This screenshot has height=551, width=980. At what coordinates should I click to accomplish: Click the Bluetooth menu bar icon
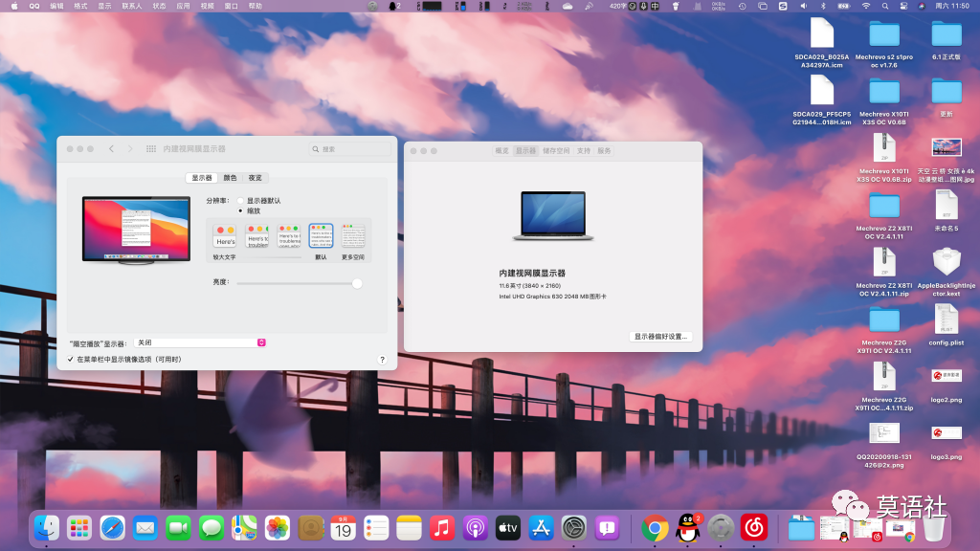(823, 7)
